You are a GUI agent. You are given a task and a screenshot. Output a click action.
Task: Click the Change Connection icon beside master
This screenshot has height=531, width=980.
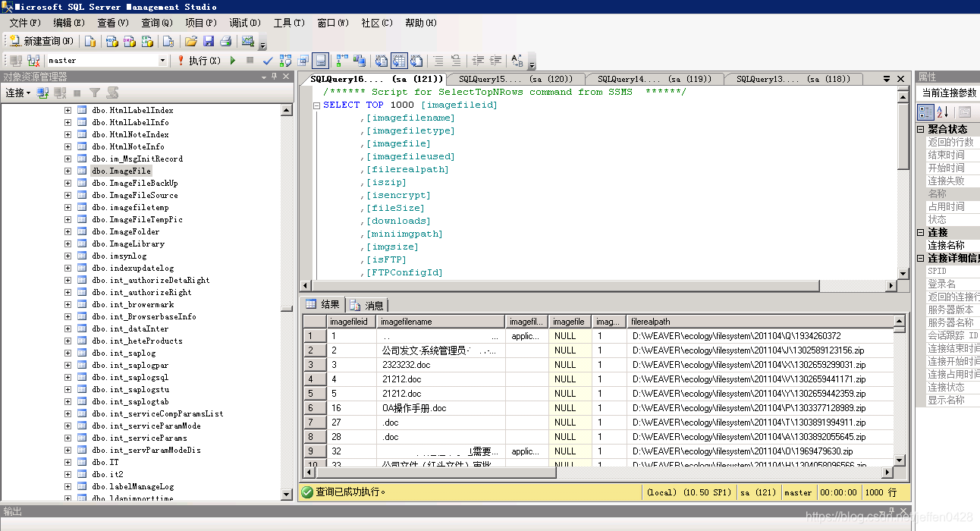pyautogui.click(x=33, y=61)
